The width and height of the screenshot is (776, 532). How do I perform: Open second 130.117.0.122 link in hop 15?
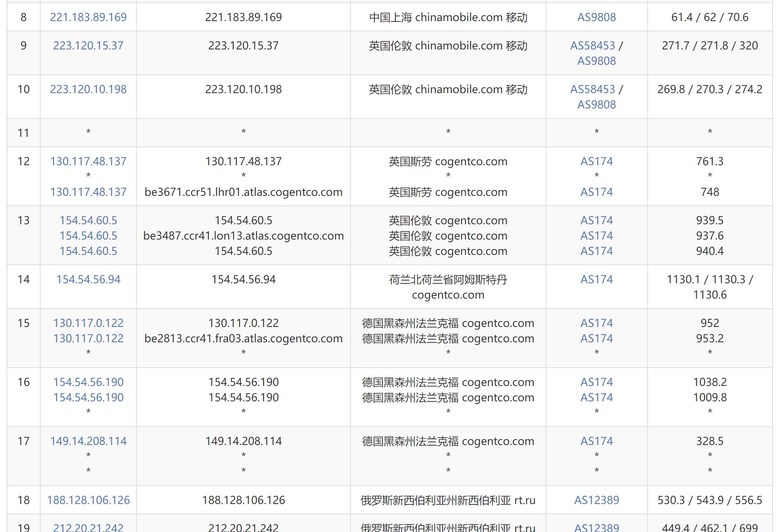click(88, 338)
